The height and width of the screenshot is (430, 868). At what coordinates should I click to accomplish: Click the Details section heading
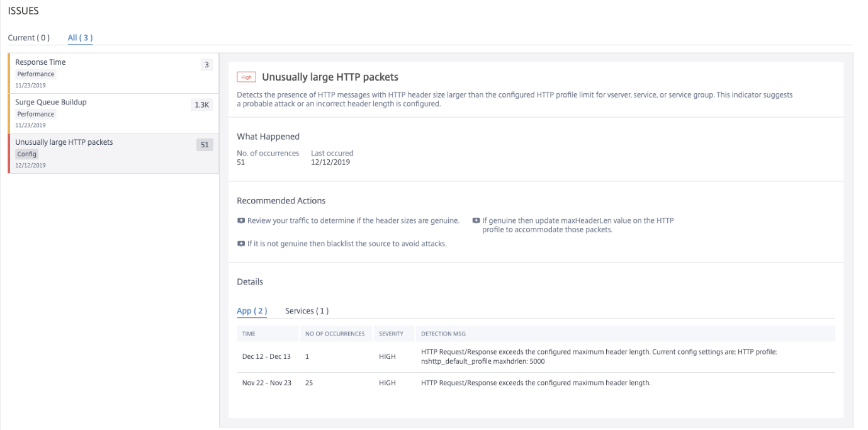tap(250, 282)
